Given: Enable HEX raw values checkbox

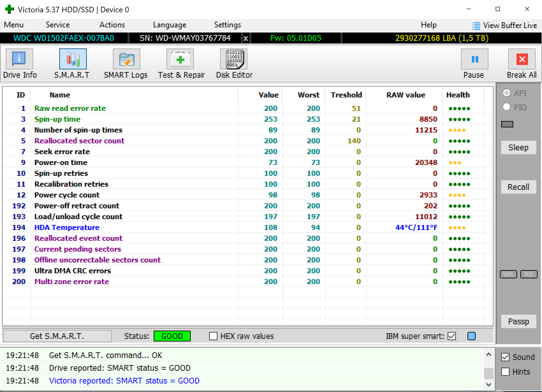Looking at the screenshot, I should click(213, 336).
